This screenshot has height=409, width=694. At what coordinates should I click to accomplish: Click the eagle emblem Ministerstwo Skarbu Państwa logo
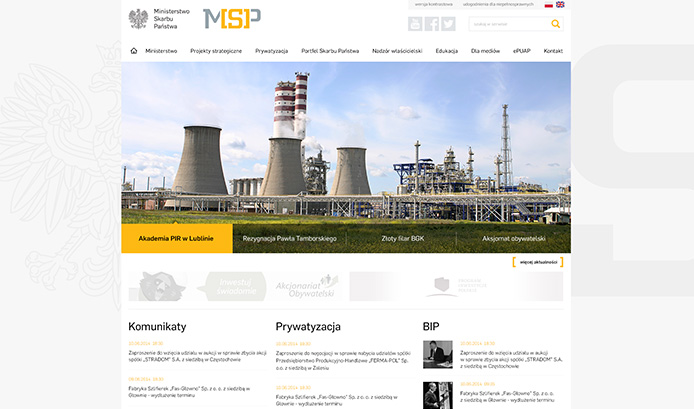(x=159, y=19)
